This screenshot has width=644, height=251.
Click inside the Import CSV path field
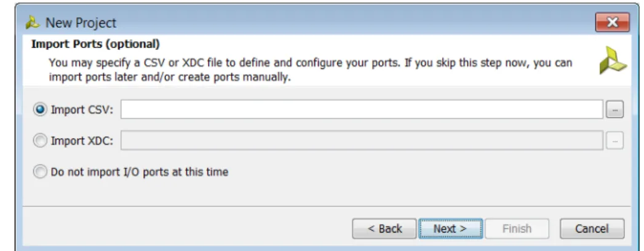(x=362, y=110)
